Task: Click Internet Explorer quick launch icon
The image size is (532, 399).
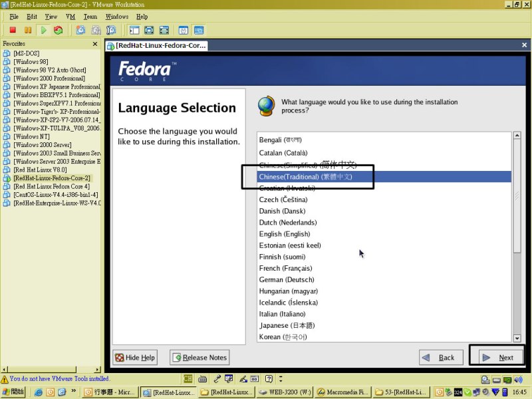Action: pos(39,392)
